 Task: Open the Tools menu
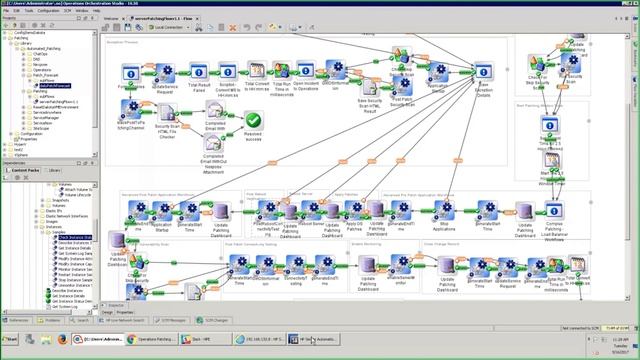coord(29,11)
